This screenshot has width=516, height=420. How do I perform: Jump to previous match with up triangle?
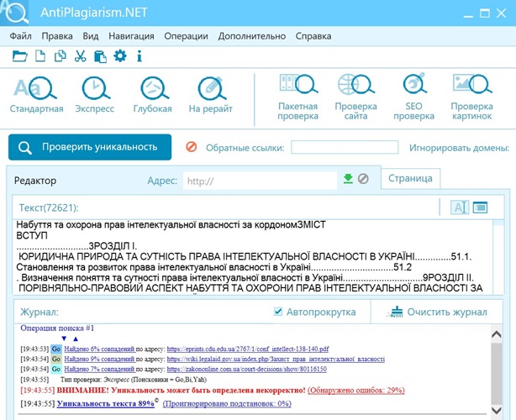point(76,339)
